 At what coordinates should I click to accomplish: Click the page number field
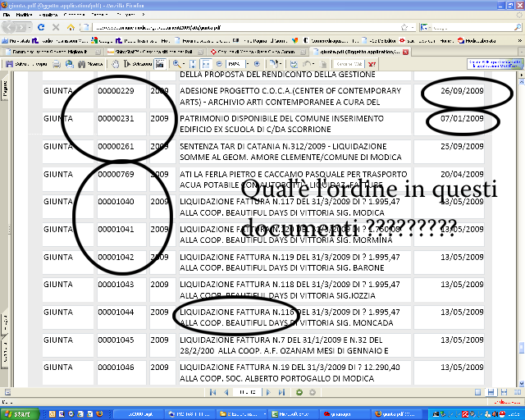click(247, 392)
